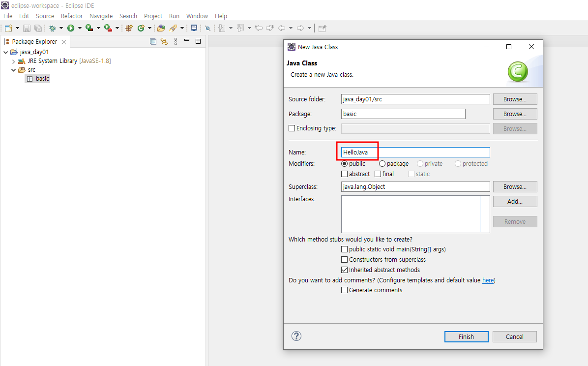This screenshot has width=588, height=366.
Task: Open the Edit menu
Action: tap(24, 16)
